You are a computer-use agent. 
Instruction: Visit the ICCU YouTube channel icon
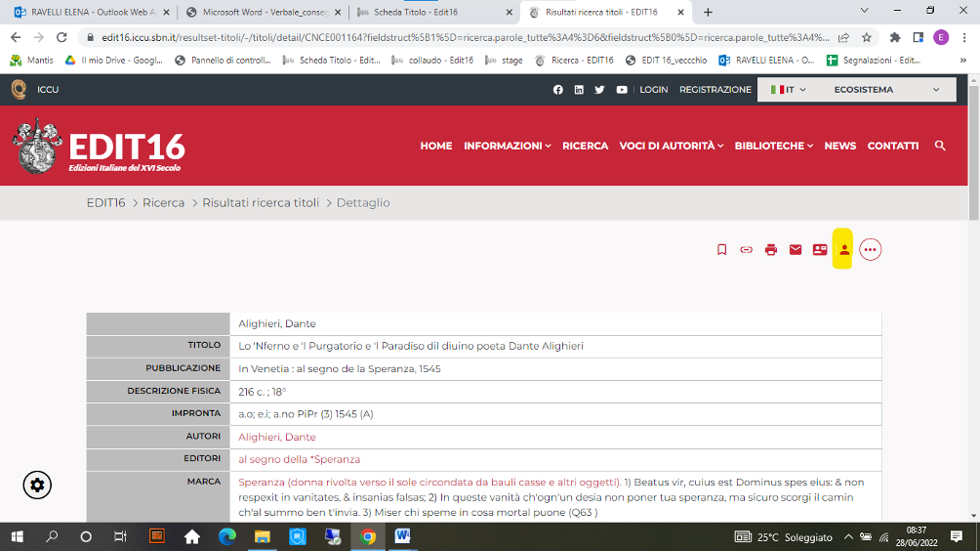click(x=622, y=90)
